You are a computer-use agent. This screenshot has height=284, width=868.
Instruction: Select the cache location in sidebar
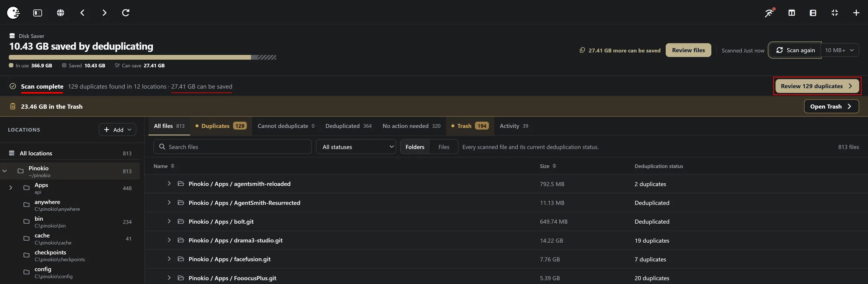(x=70, y=239)
